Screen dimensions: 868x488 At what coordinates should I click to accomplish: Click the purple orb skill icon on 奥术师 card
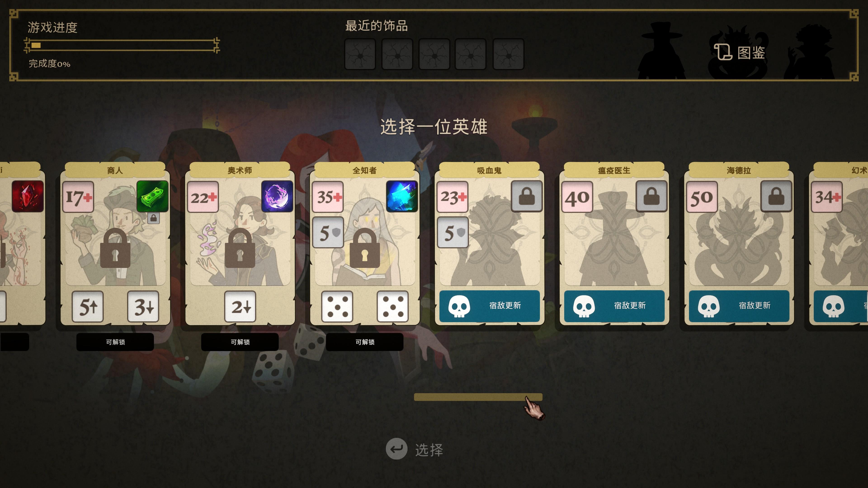[277, 196]
